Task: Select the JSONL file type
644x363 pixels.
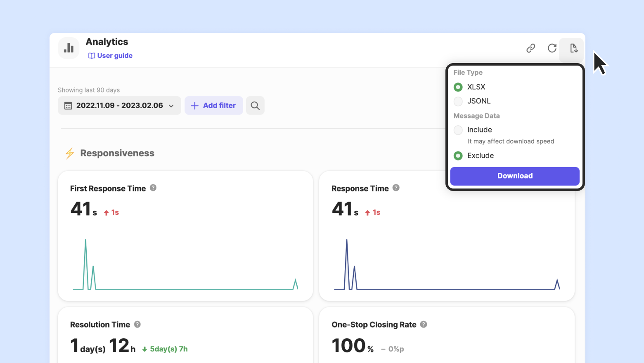Action: coord(458,101)
